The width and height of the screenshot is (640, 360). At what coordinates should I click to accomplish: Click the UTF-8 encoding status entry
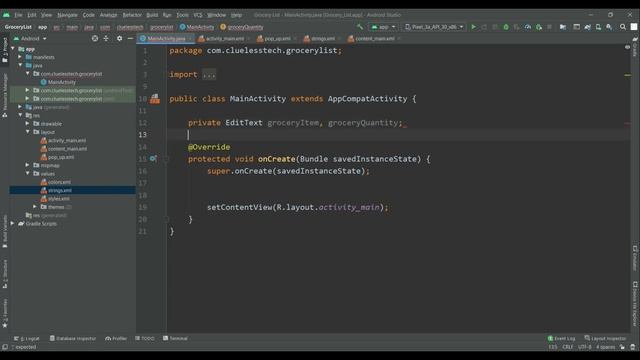tap(584, 347)
